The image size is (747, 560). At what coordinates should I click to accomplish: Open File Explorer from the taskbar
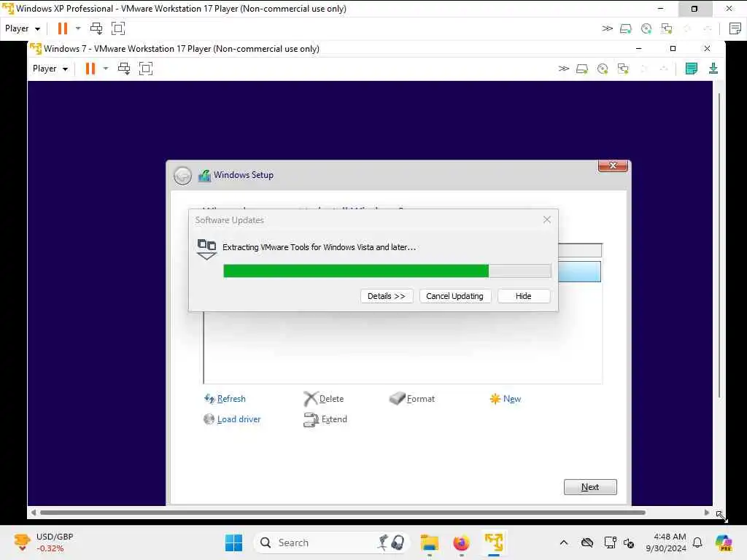click(429, 542)
